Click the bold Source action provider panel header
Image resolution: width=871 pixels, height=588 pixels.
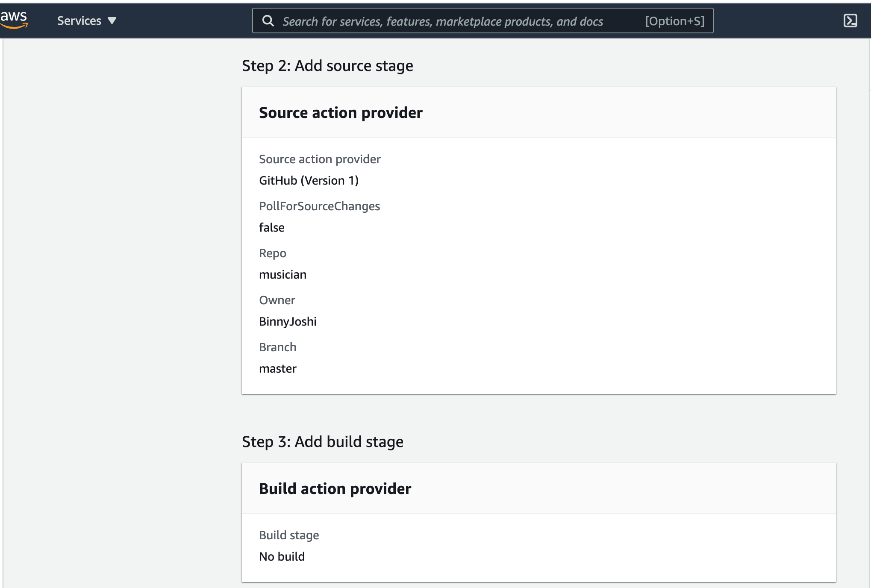[x=341, y=112]
